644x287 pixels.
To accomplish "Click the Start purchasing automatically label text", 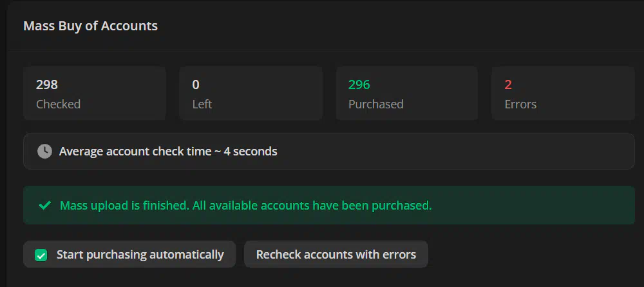I will (x=140, y=254).
